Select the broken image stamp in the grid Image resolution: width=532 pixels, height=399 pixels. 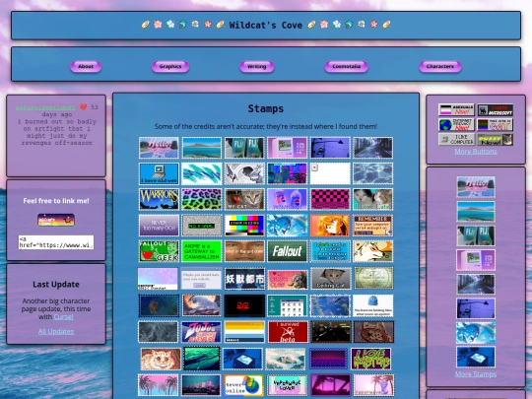[x=330, y=173]
